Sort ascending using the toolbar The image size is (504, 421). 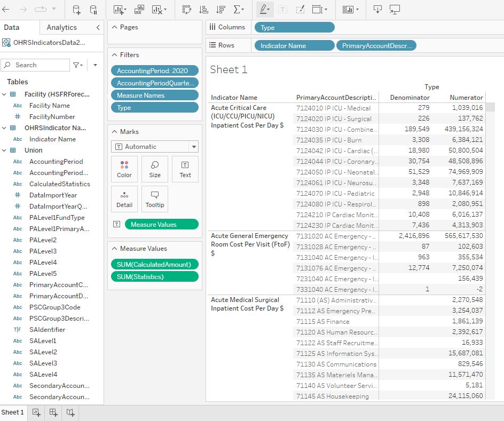point(203,10)
